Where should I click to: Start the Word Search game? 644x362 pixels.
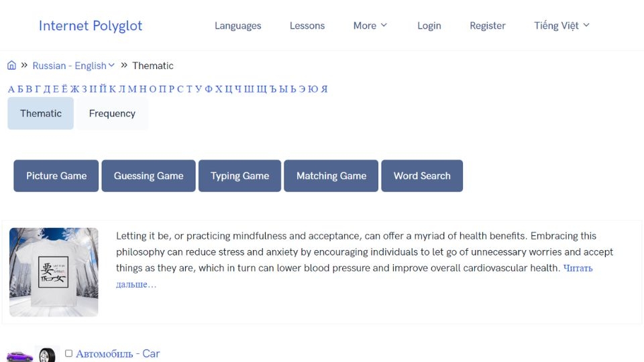coord(422,176)
